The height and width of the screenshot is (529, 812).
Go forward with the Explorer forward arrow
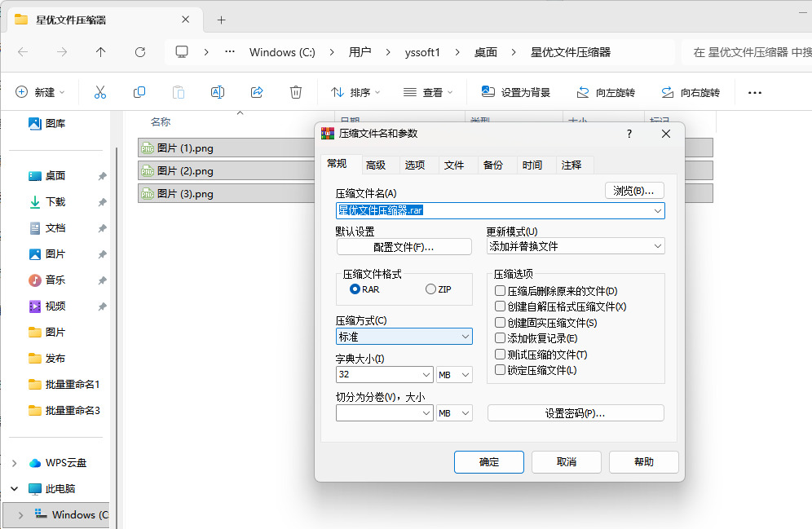(x=62, y=52)
